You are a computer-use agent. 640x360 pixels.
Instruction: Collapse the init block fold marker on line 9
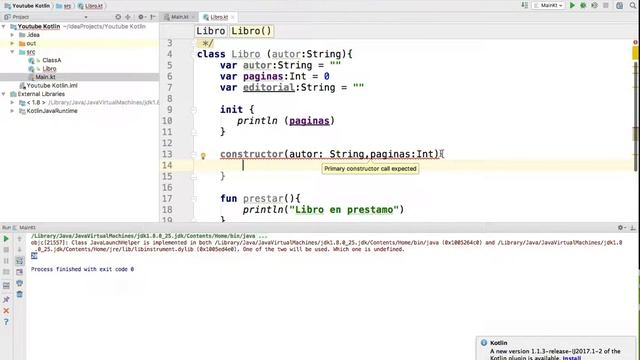tap(194, 109)
